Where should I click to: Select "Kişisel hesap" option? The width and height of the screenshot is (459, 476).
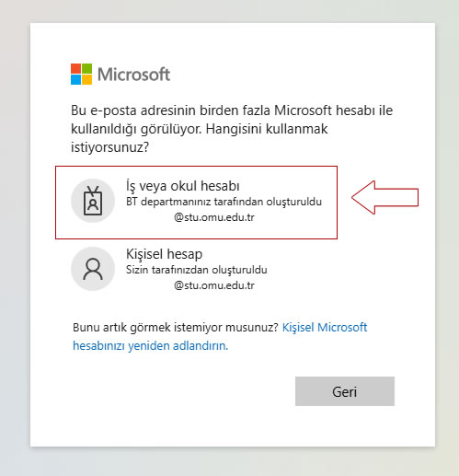tap(196, 269)
